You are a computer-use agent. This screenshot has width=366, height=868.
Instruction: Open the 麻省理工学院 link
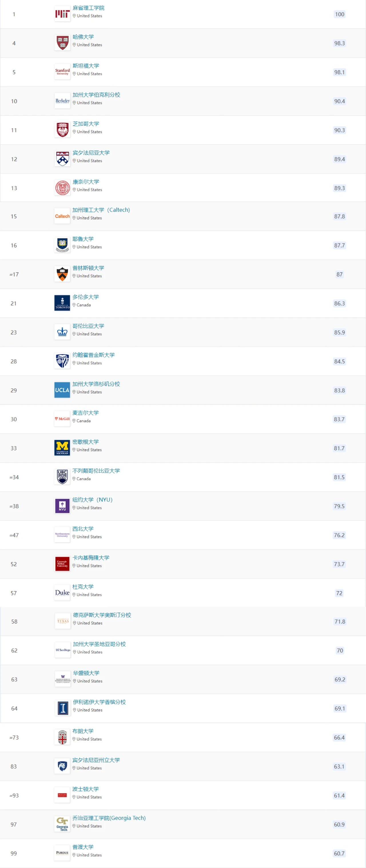tap(88, 8)
